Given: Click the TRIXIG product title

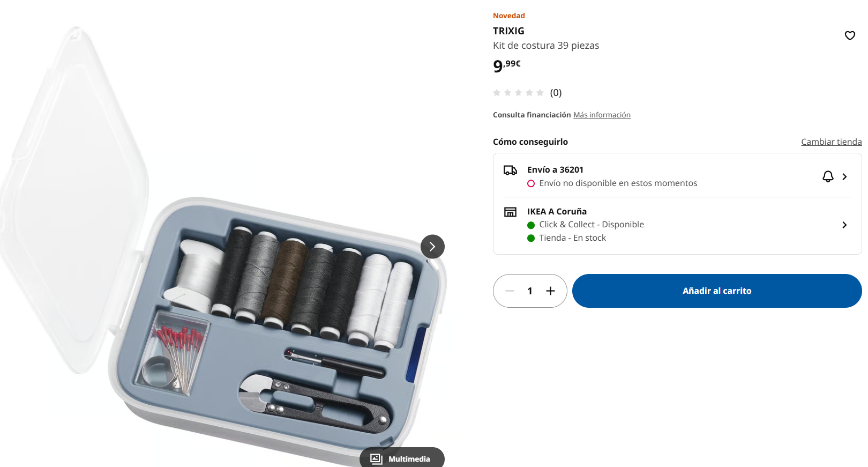Looking at the screenshot, I should coord(508,31).
